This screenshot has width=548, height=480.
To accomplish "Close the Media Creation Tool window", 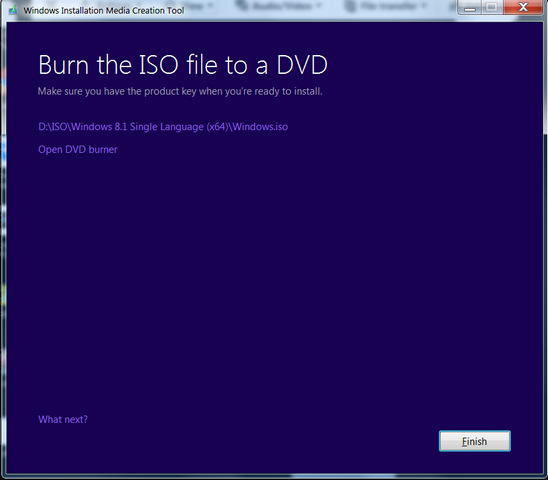I will (x=523, y=7).
